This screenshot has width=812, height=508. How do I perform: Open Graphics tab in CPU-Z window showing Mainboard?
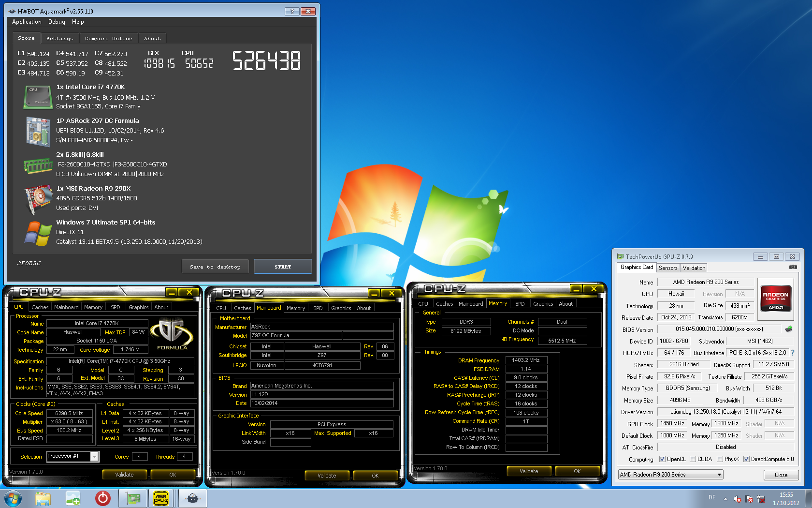[341, 308]
